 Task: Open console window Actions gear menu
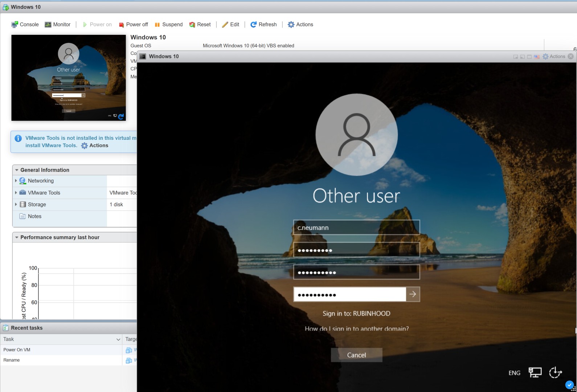click(554, 56)
